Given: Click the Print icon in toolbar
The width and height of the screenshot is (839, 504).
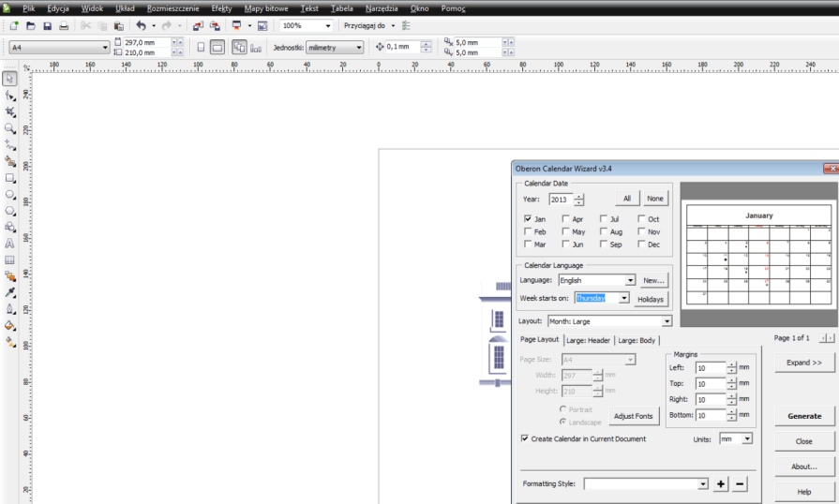Looking at the screenshot, I should pyautogui.click(x=63, y=26).
